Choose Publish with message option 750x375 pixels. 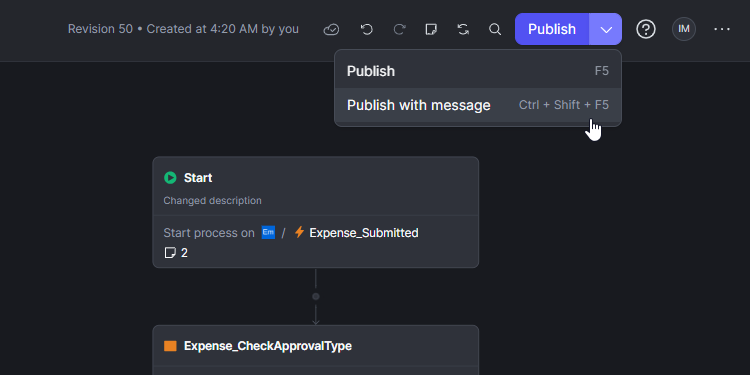click(x=478, y=105)
